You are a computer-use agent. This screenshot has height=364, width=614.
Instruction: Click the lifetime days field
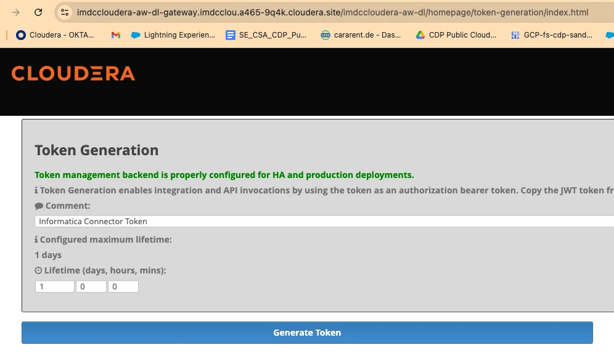tap(55, 286)
